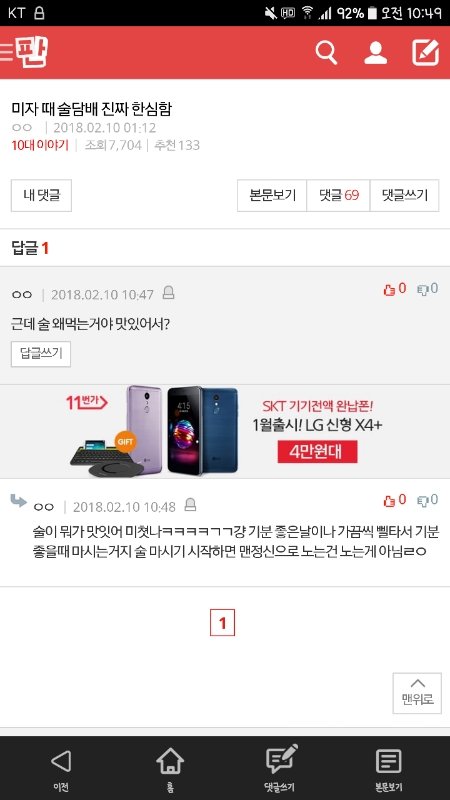Screen dimensions: 450x800
Task: Tap 댓글쓰기 in the bottom navigation bar
Action: coord(282,769)
